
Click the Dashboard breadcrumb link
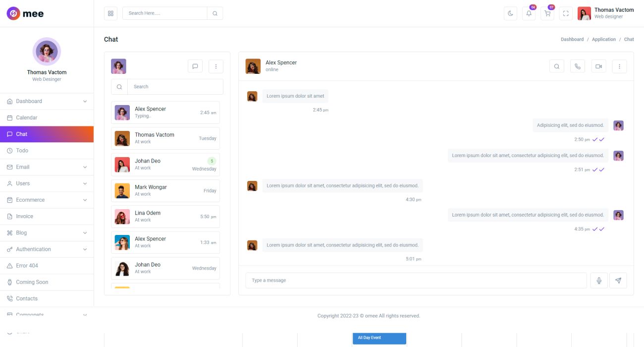[572, 40]
